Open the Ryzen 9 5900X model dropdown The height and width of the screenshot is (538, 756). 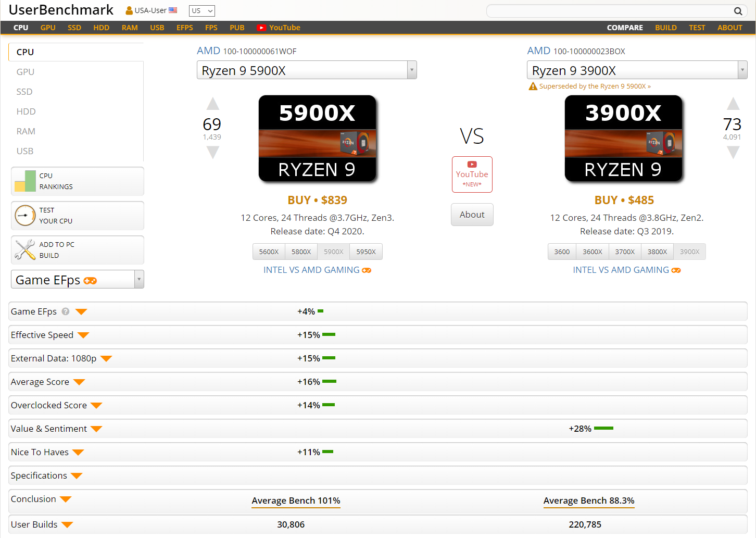point(307,70)
